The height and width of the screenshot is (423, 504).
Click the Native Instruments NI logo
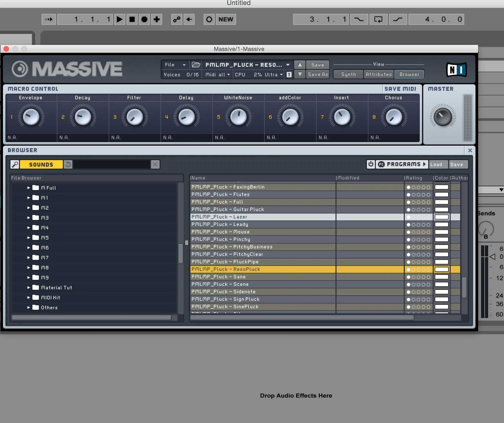(x=456, y=70)
